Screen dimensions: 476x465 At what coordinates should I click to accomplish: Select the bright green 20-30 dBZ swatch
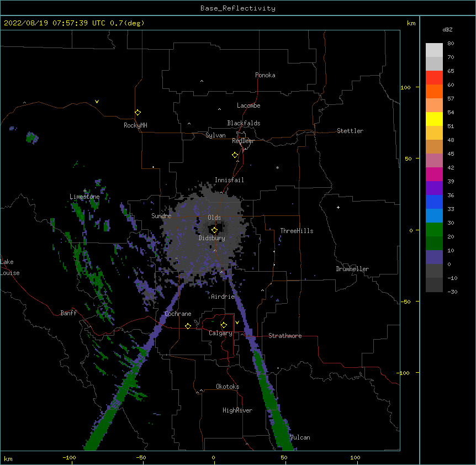pyautogui.click(x=434, y=230)
